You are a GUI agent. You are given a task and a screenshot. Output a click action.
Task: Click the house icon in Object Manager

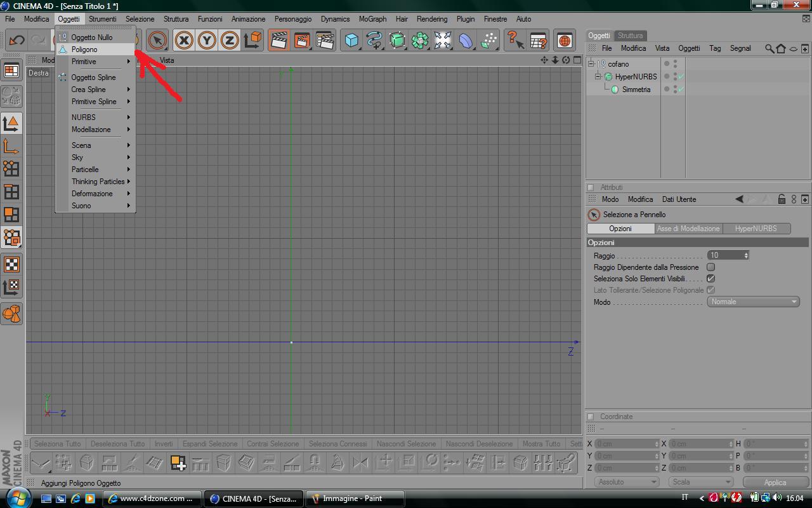click(x=781, y=48)
